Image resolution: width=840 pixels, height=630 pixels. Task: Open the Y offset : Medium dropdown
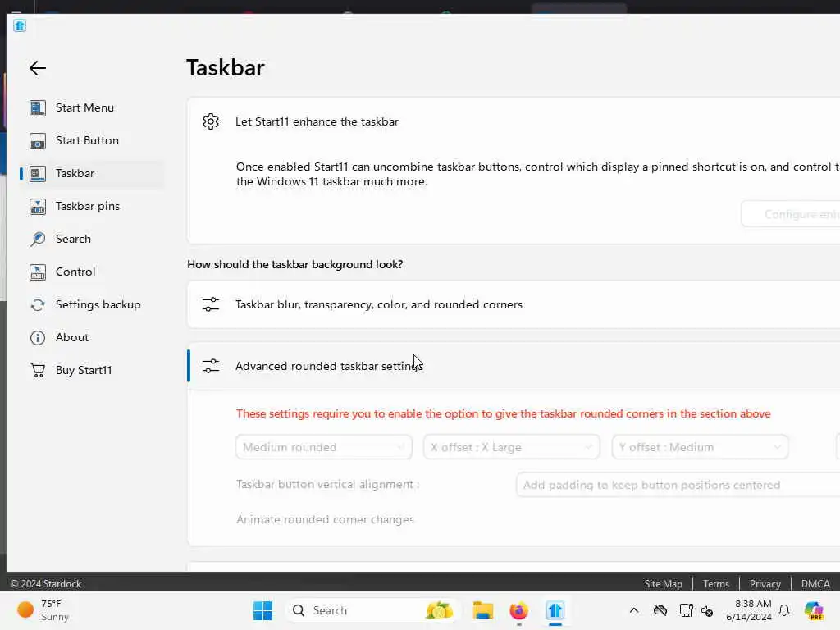[x=701, y=447]
